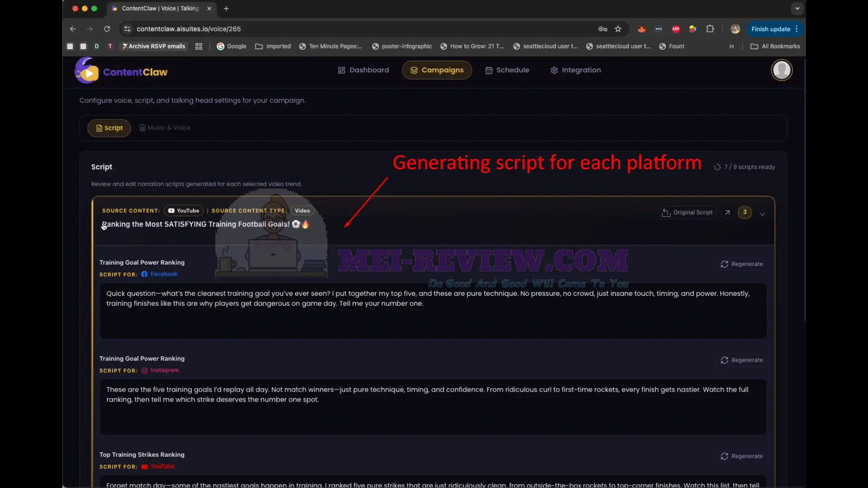This screenshot has width=868, height=488.
Task: Open the user profile avatar
Action: coord(782,70)
